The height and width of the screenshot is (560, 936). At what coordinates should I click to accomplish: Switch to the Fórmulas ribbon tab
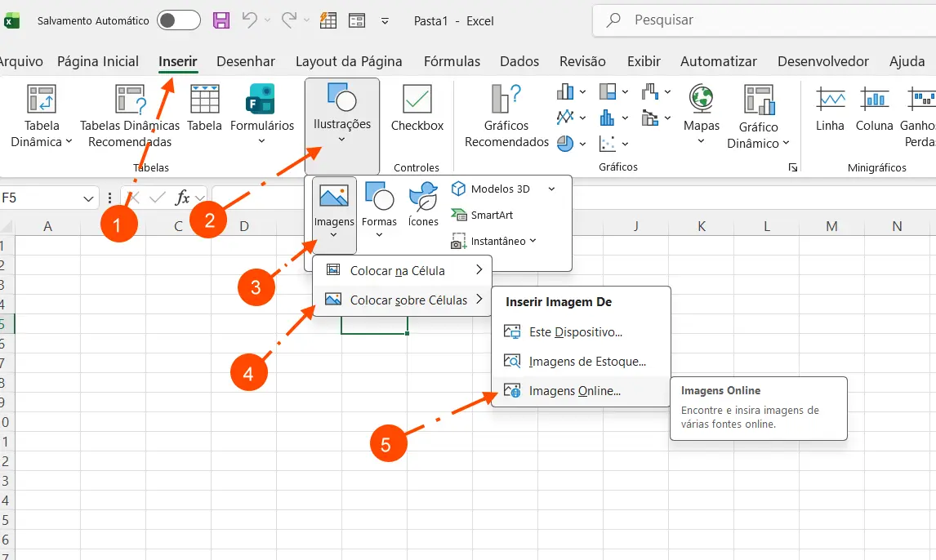pyautogui.click(x=452, y=60)
